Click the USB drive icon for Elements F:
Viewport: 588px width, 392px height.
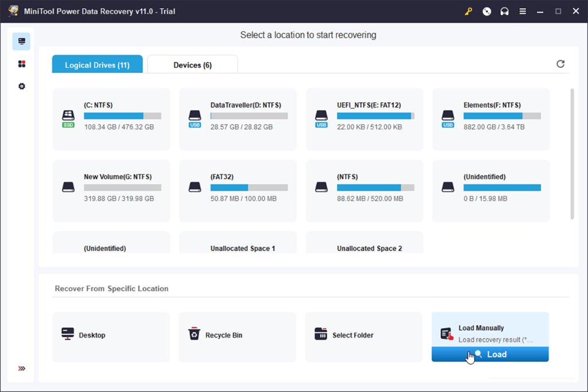(448, 119)
